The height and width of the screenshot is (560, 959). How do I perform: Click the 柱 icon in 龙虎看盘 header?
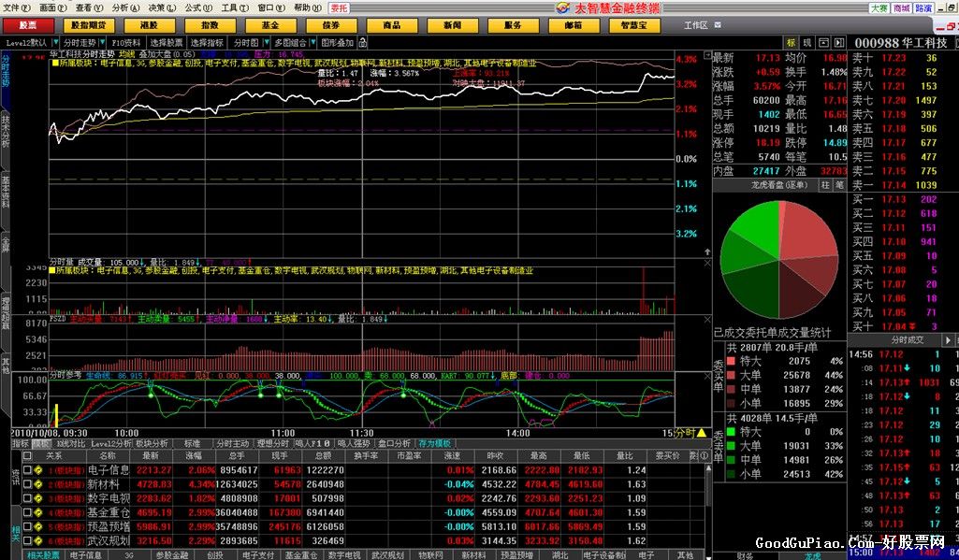click(x=825, y=184)
